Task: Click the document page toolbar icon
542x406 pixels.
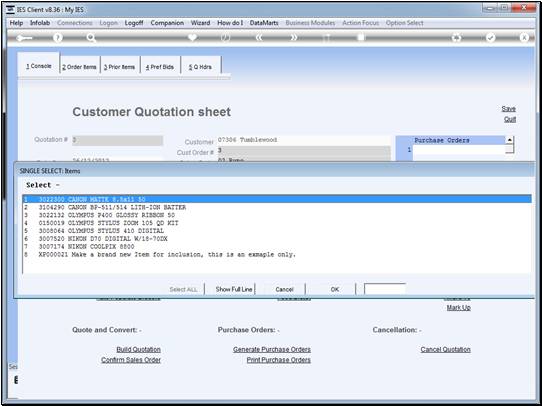Action: [361, 37]
